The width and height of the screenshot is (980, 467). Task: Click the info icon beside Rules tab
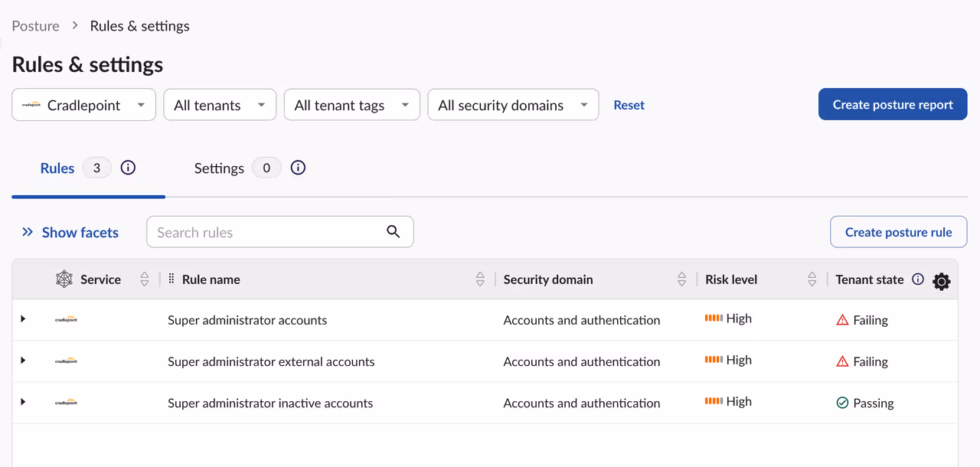point(129,168)
